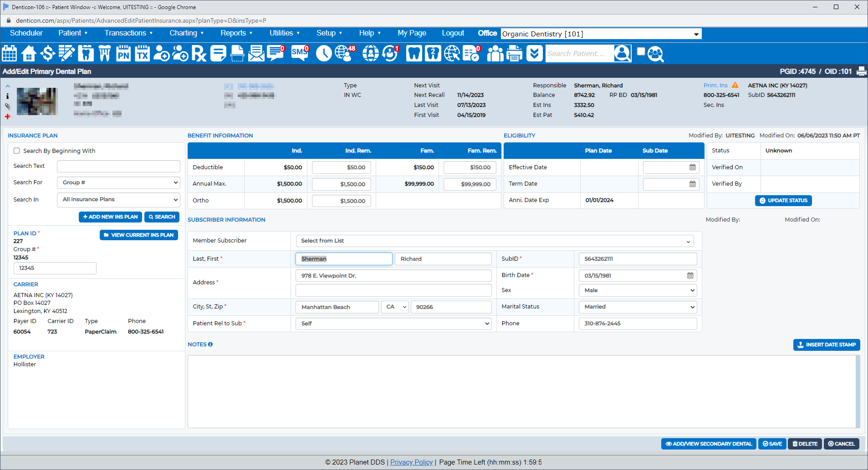Open the Scheduler calendar icon

click(x=10, y=54)
